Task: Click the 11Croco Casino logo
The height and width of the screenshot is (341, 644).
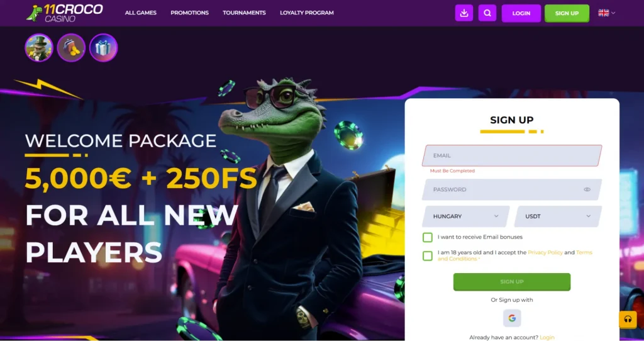Action: 65,13
